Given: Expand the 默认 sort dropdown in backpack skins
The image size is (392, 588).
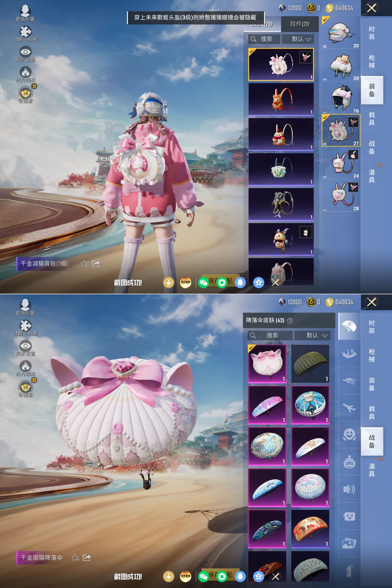Looking at the screenshot, I should [298, 39].
